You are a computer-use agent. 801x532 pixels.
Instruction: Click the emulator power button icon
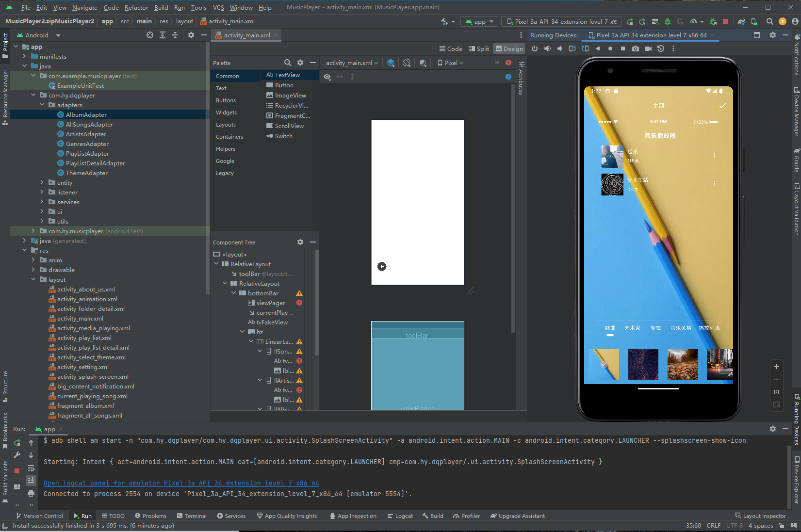click(535, 48)
